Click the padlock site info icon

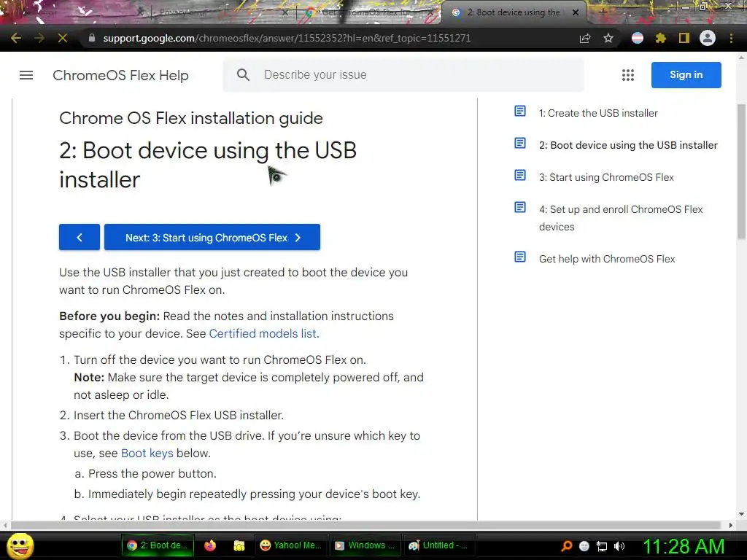pyautogui.click(x=92, y=38)
